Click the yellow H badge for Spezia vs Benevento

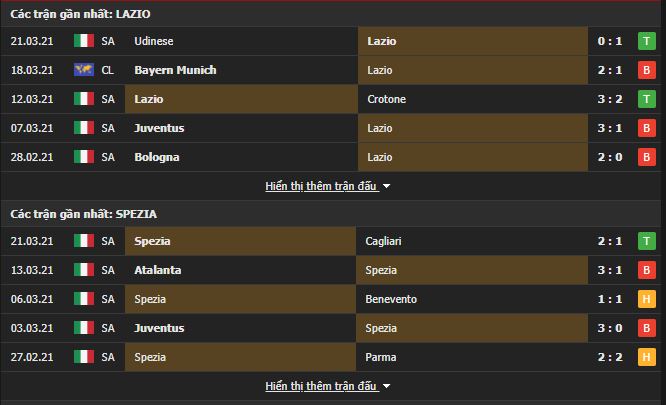coord(646,299)
